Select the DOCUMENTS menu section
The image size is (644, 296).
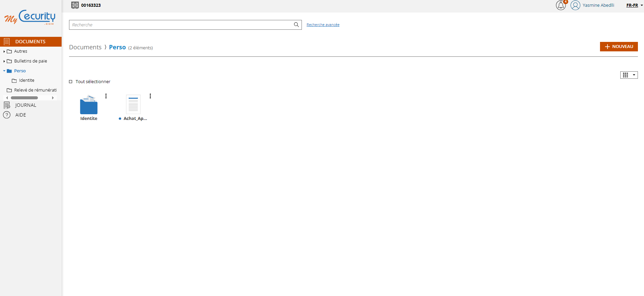pos(30,42)
